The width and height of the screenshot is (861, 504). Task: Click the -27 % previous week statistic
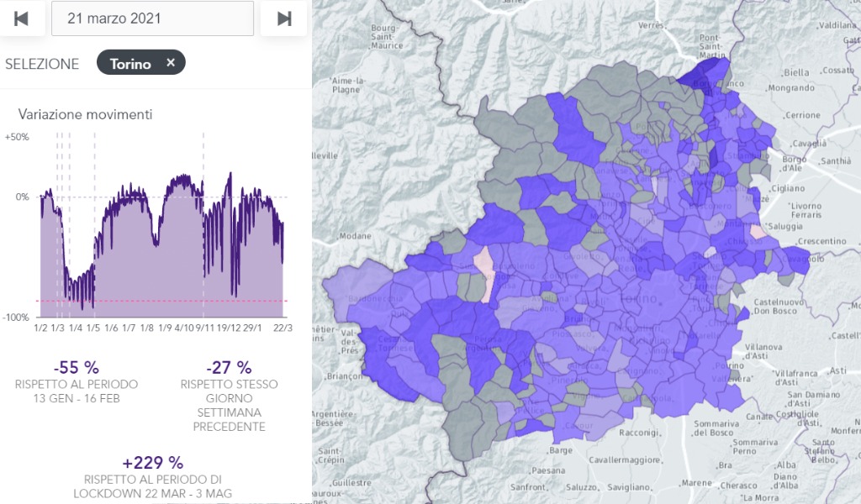[x=229, y=367]
